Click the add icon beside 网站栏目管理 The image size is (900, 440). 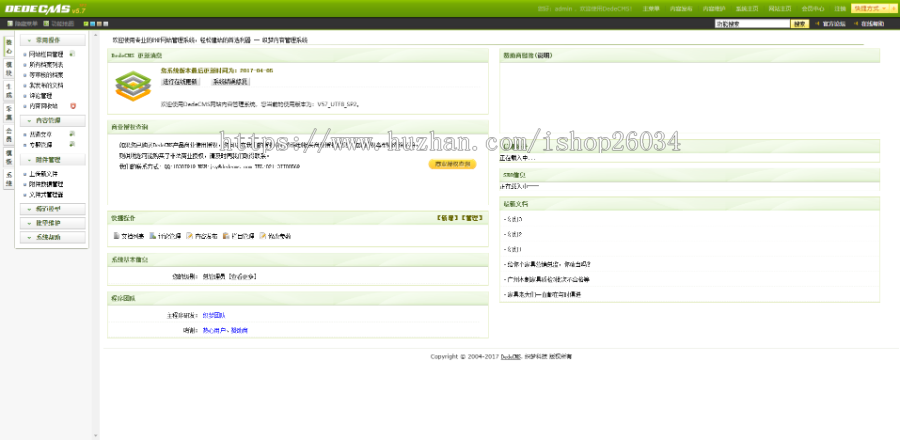coord(72,54)
